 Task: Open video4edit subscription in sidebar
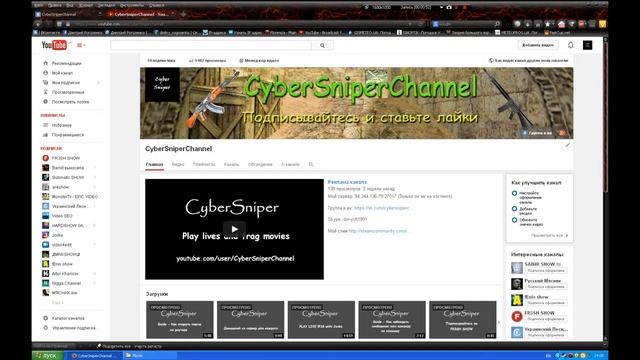click(61, 245)
